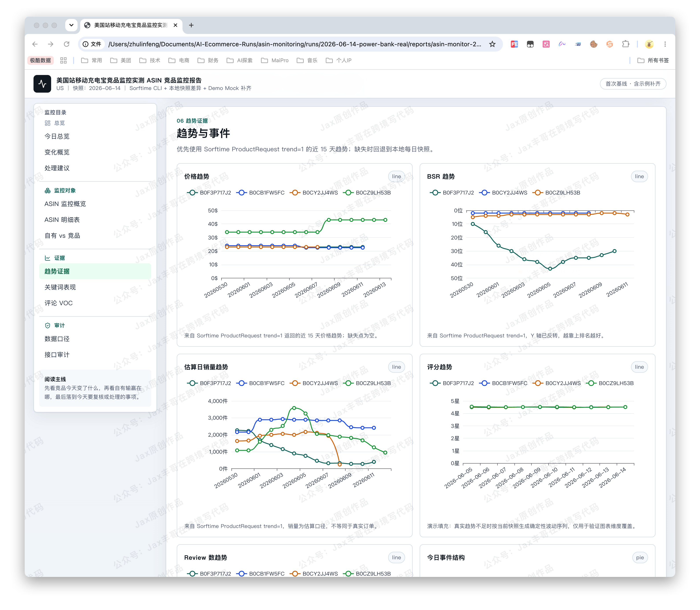Screen dimensions: 700x610
Task: Toggle B0CB1FW5FC series in 价格趋势 legend
Action: coord(260,193)
